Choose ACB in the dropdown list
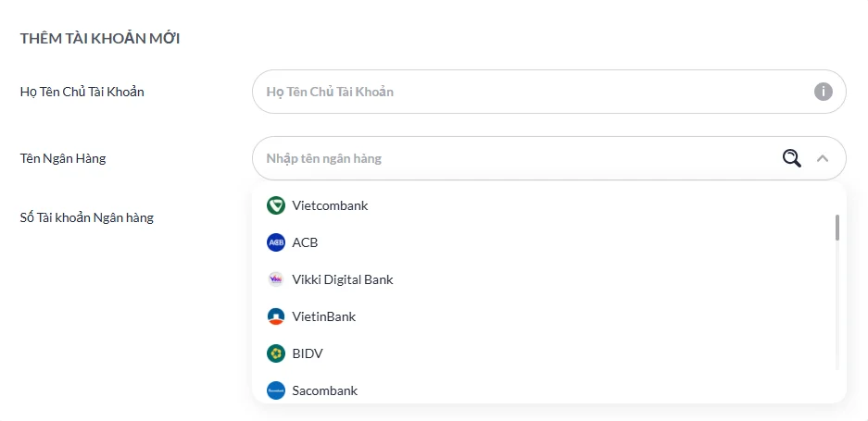The image size is (868, 421). [x=305, y=242]
